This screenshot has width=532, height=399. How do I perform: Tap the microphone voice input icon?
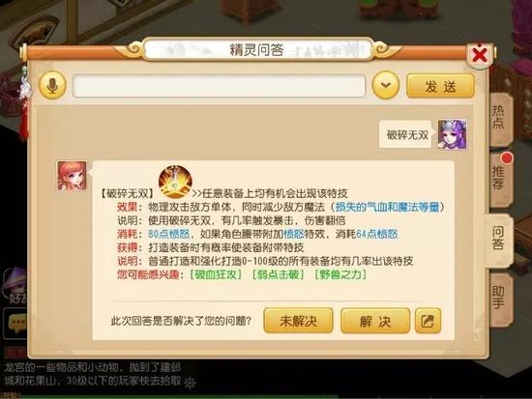click(x=52, y=85)
